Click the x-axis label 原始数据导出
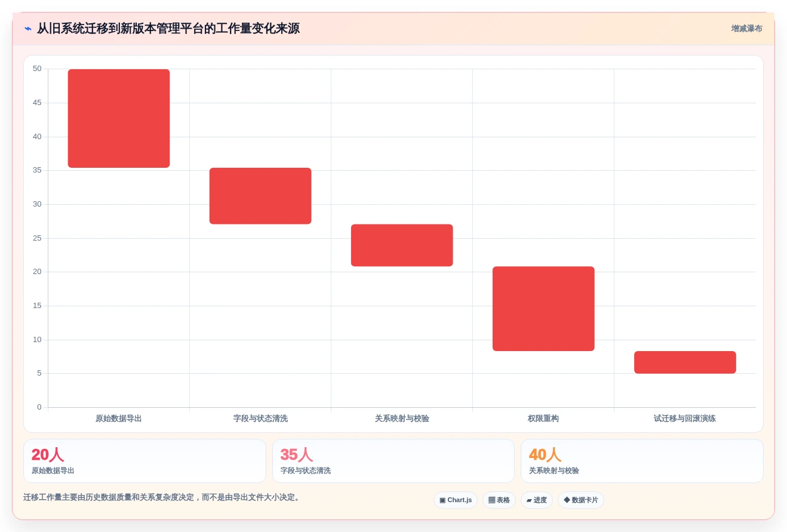 coord(119,419)
